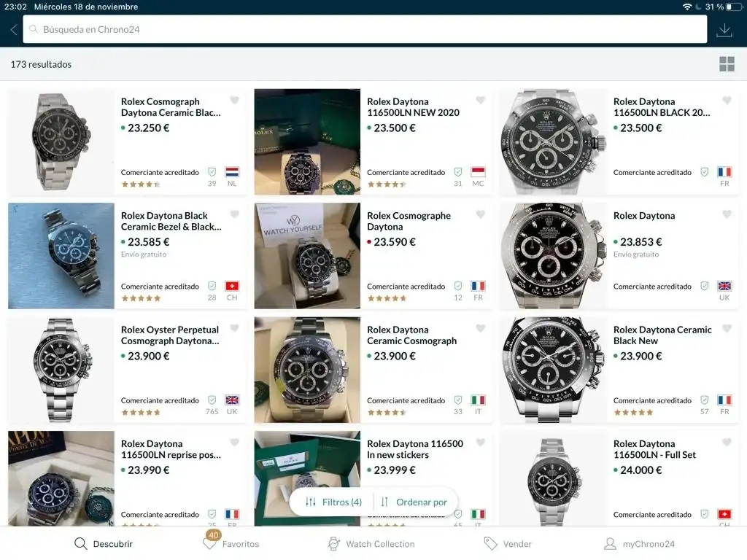This screenshot has width=747, height=560.
Task: Tap the 23.900 € price on Ceramic Cosmograph
Action: coord(395,356)
